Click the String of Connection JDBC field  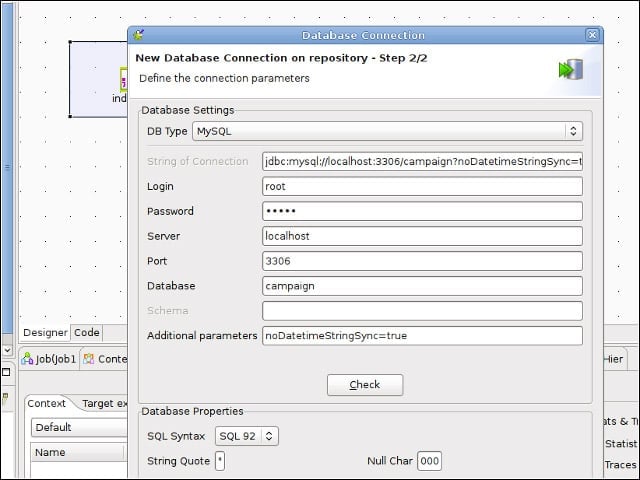click(422, 162)
